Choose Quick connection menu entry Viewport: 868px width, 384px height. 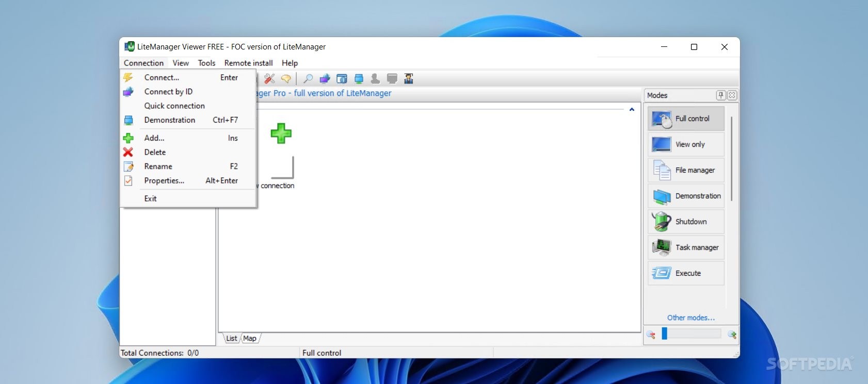(x=188, y=106)
